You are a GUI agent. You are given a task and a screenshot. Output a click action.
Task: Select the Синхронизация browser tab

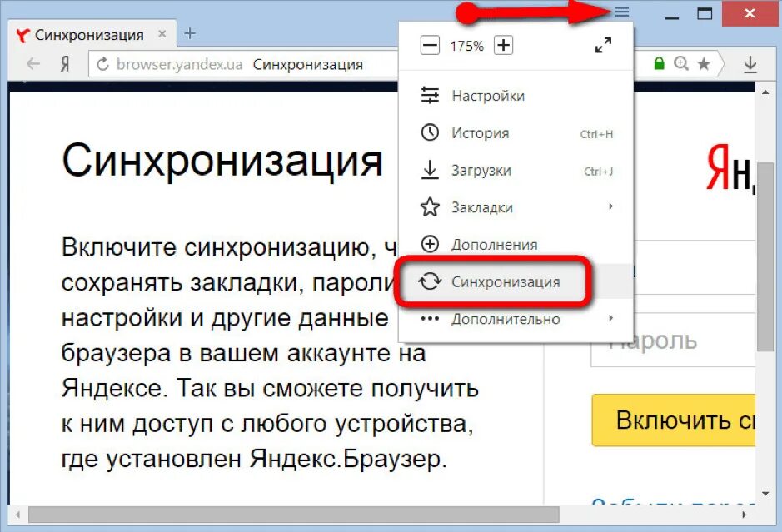[92, 35]
